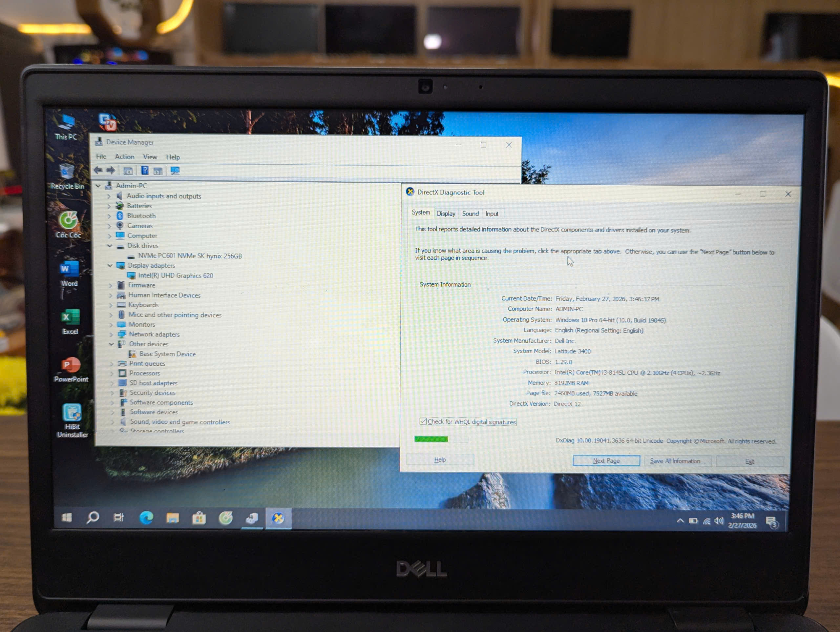Open the DirectX Diagnostic Tool from the taskbar
The image size is (840, 632).
coord(278,517)
